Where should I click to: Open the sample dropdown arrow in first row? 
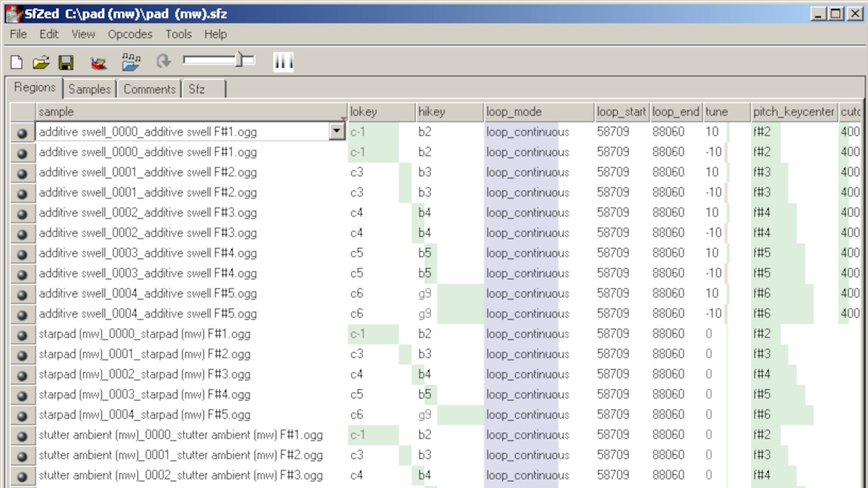[x=336, y=131]
